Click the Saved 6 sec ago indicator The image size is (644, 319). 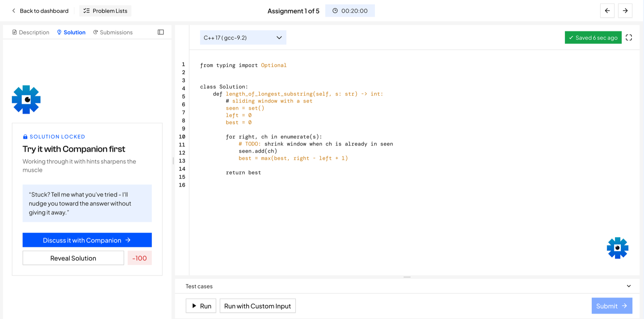(x=593, y=38)
